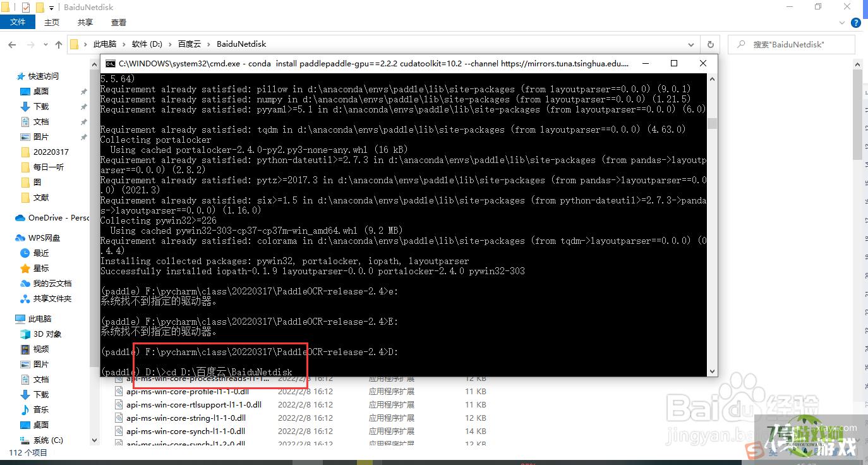
Task: Click the Properties checkmark icon in Explorer title bar
Action: [26, 8]
